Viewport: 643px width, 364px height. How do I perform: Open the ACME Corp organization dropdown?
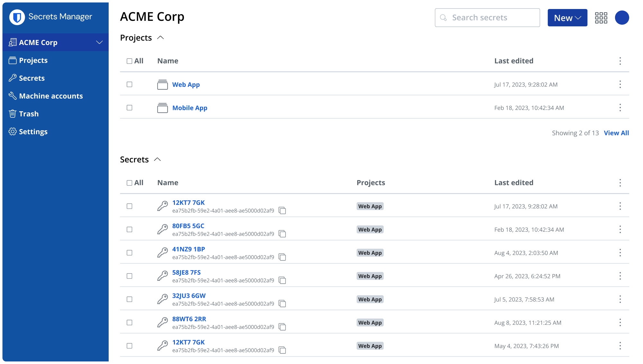[x=99, y=42]
